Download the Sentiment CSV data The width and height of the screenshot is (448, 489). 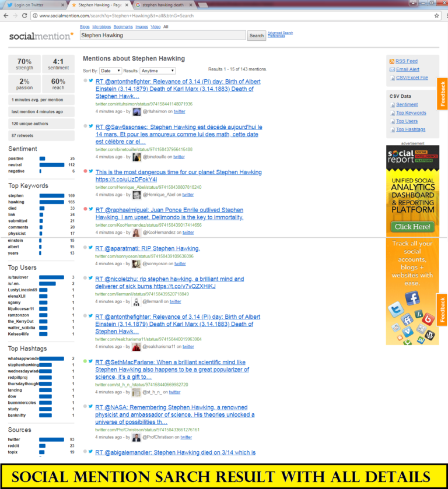(407, 105)
